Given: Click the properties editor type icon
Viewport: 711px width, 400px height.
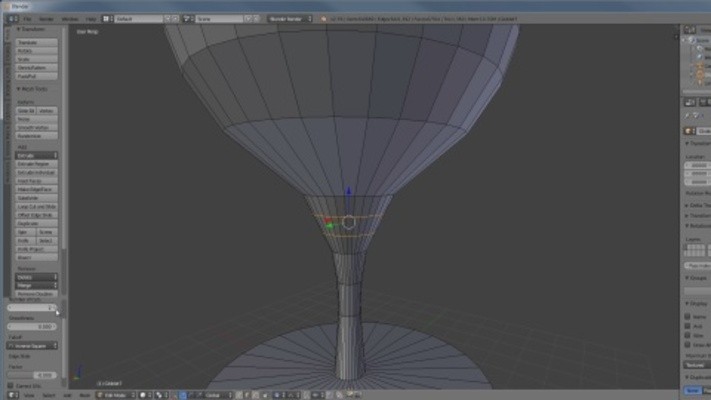Looking at the screenshot, I should pyautogui.click(x=690, y=102).
